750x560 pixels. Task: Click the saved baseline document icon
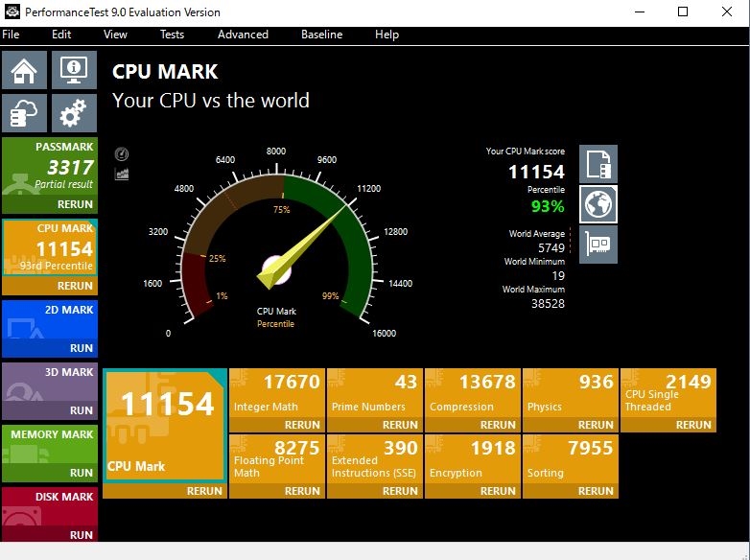598,164
